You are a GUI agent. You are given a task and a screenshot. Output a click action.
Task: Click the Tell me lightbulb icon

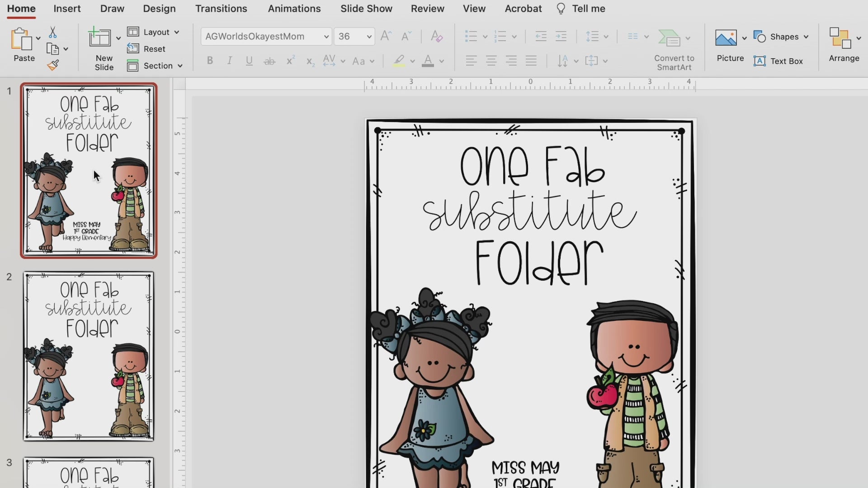[561, 9]
